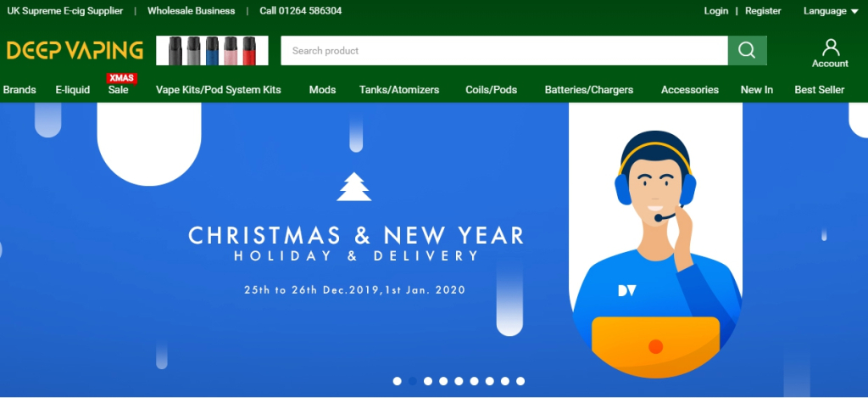
Task: Open Vape Kits/Pod System Kits menu
Action: click(219, 90)
